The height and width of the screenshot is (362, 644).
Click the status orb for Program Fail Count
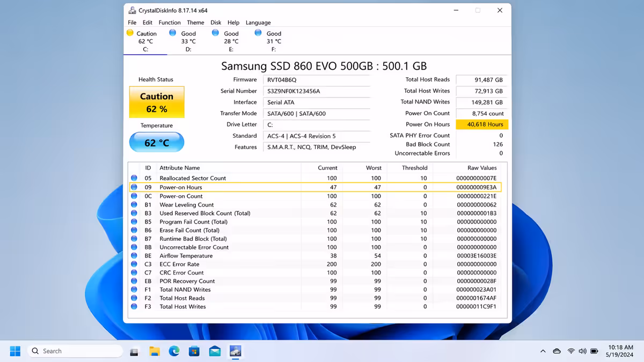click(x=134, y=221)
